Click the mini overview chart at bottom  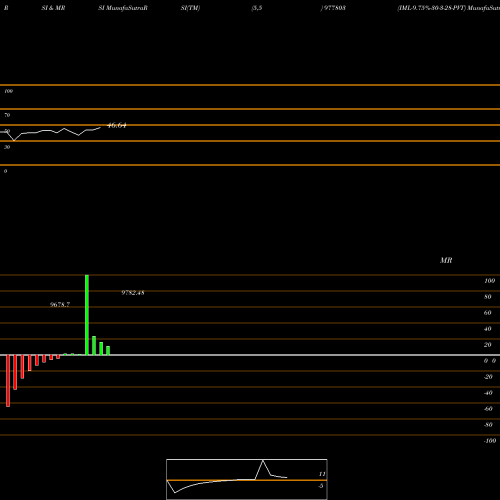pos(247,479)
